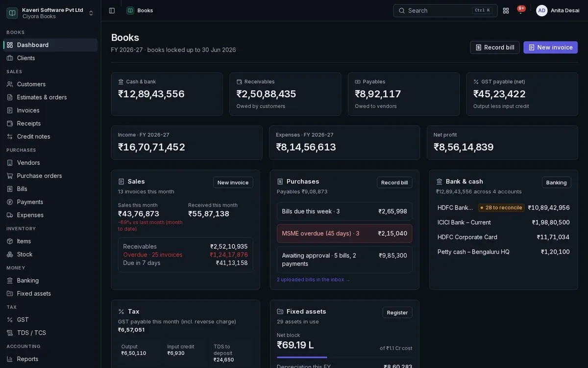This screenshot has width=588, height=368.
Task: Click the Reports icon in sidebar
Action: 10,359
